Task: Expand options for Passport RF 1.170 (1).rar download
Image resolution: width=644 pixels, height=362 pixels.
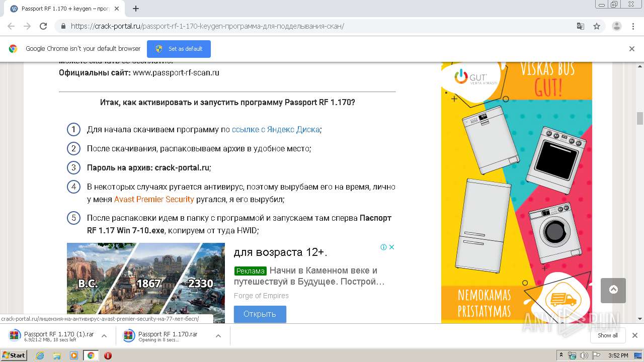Action: 104,336
